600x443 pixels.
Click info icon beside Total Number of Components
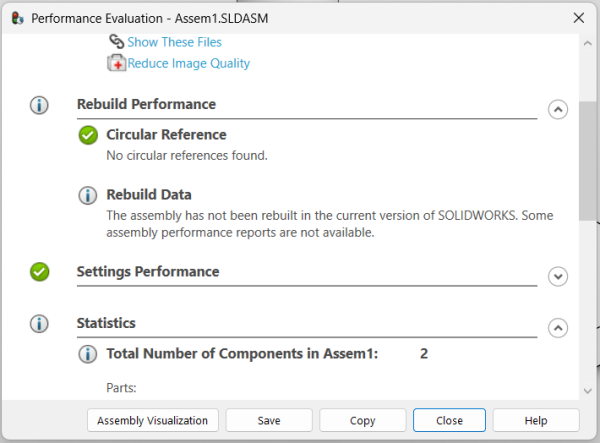tap(88, 354)
